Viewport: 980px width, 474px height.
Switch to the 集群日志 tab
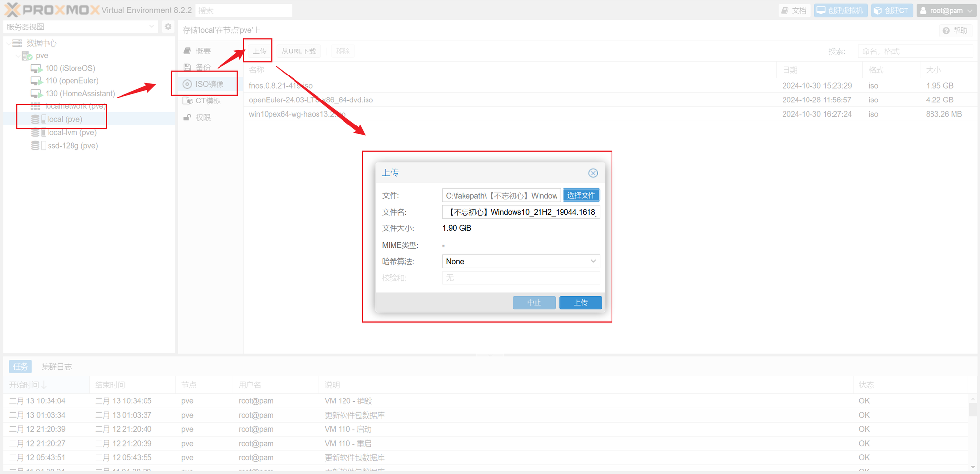pos(56,367)
